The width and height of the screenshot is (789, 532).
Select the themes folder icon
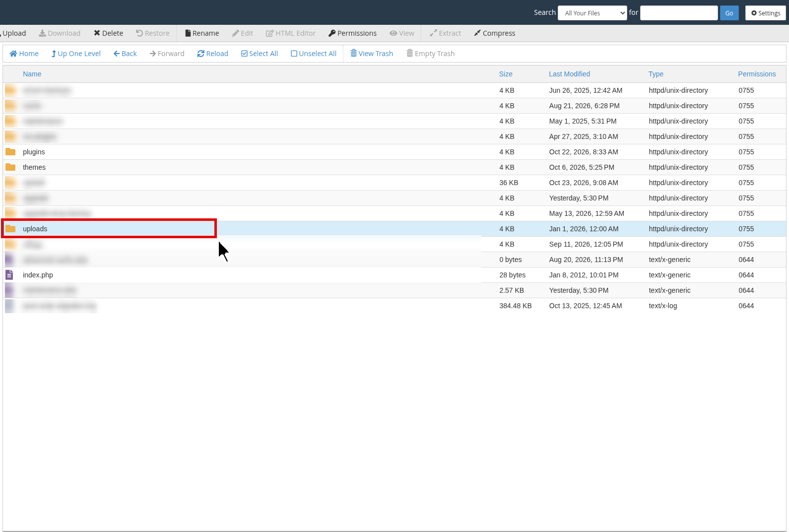pos(10,167)
